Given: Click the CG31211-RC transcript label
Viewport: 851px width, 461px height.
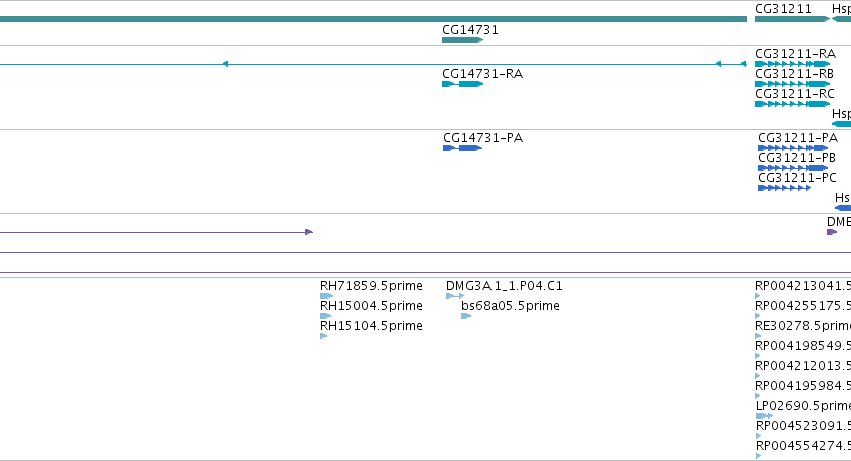Looking at the screenshot, I should click(x=795, y=94).
